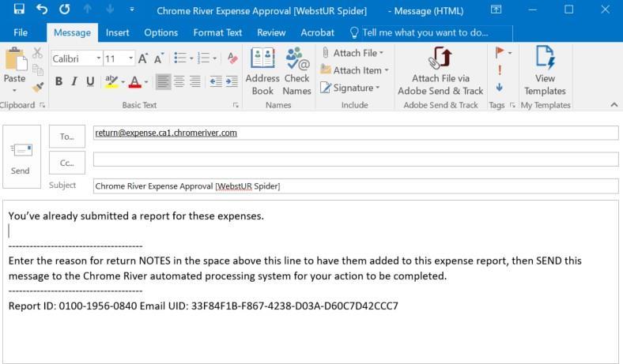Image resolution: width=623 pixels, height=364 pixels.
Task: Click Check Names icon
Action: pos(296,71)
